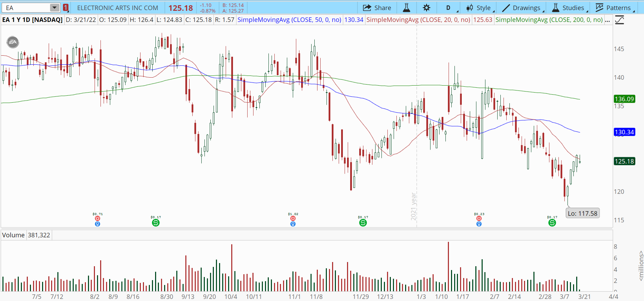Open the Drawings menu

click(x=523, y=8)
